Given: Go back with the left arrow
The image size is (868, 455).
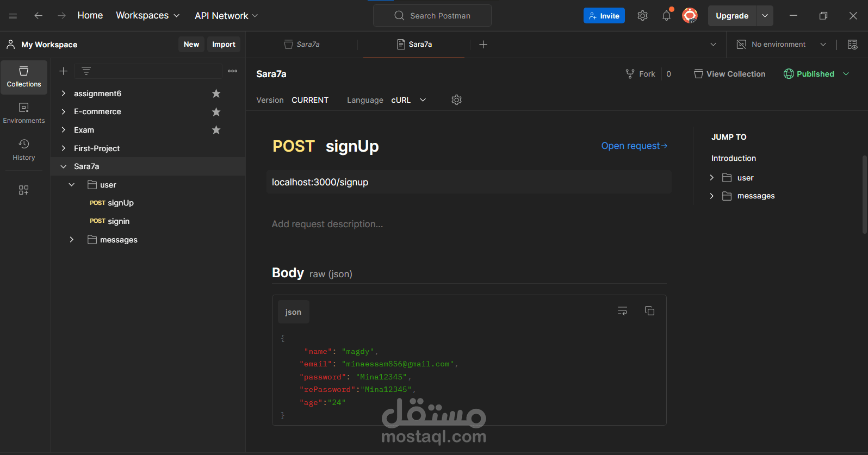Looking at the screenshot, I should tap(38, 16).
